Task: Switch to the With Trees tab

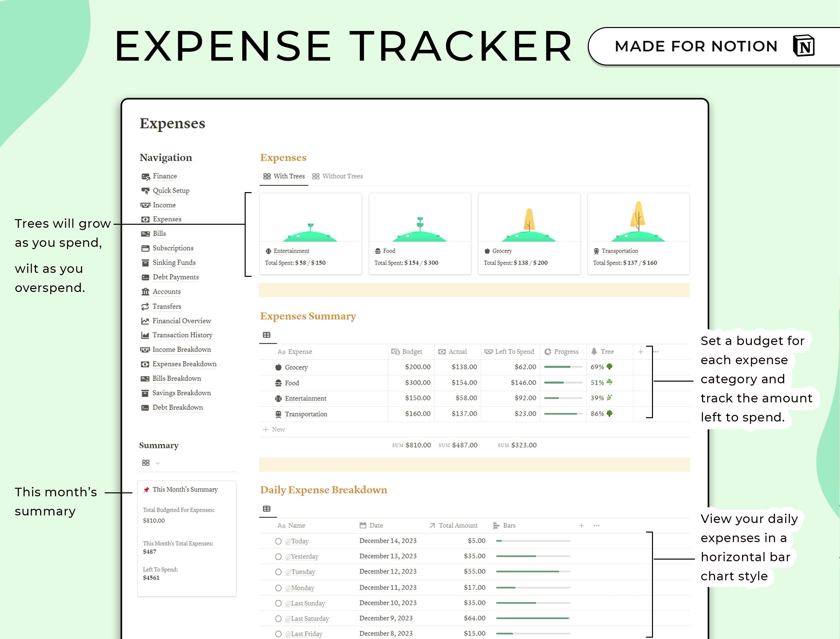Action: [284, 176]
